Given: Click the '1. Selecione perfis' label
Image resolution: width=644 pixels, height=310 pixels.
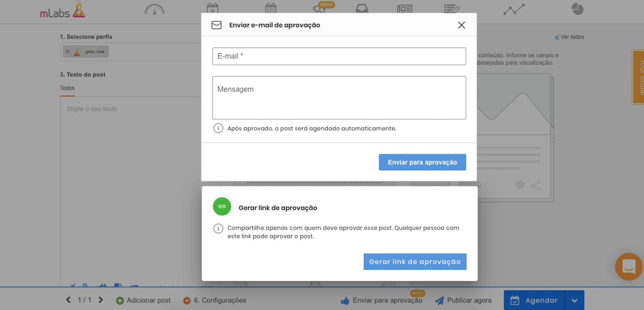Looking at the screenshot, I should pyautogui.click(x=86, y=37).
